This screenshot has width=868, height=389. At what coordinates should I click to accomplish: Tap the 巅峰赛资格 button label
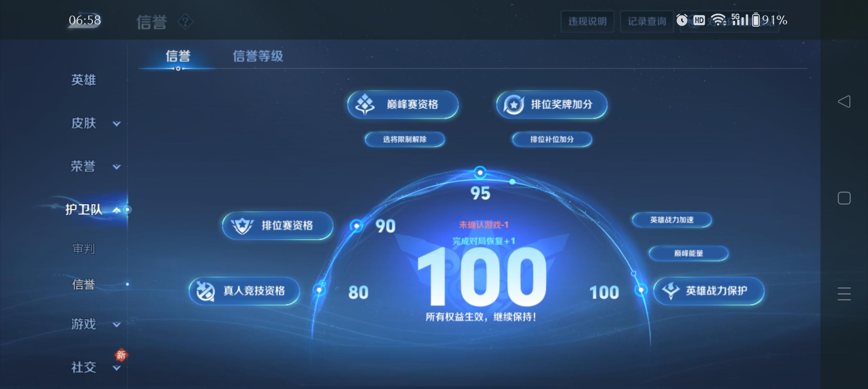[x=412, y=104]
